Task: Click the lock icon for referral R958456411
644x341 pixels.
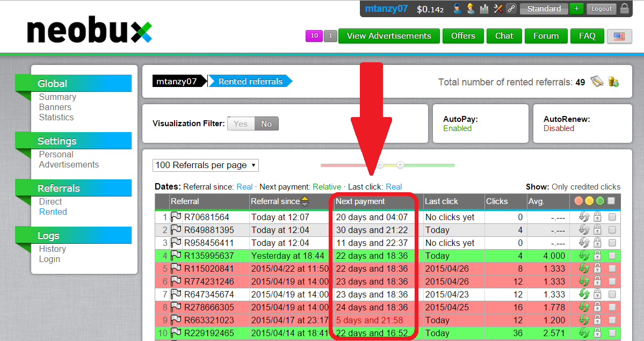Action: coord(598,242)
